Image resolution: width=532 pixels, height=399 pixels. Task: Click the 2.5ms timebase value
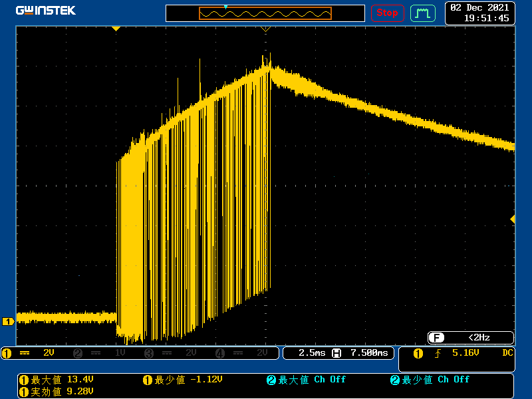click(312, 353)
